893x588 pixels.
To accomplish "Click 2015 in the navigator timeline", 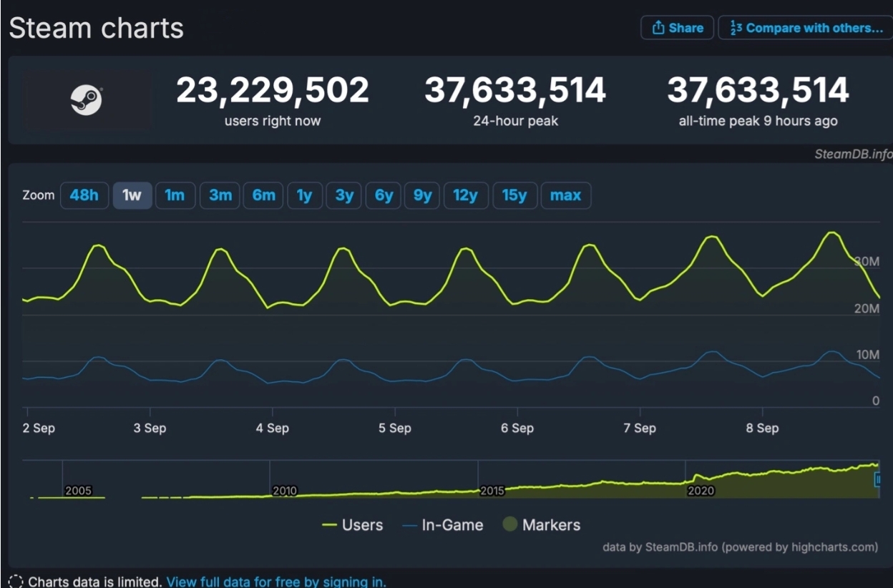I will point(492,491).
